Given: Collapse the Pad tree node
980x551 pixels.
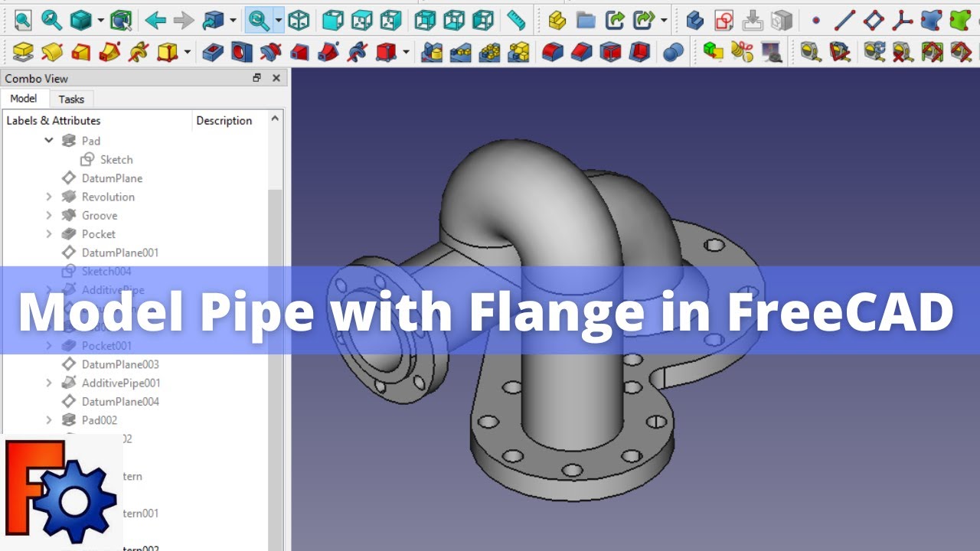Looking at the screenshot, I should [x=49, y=141].
